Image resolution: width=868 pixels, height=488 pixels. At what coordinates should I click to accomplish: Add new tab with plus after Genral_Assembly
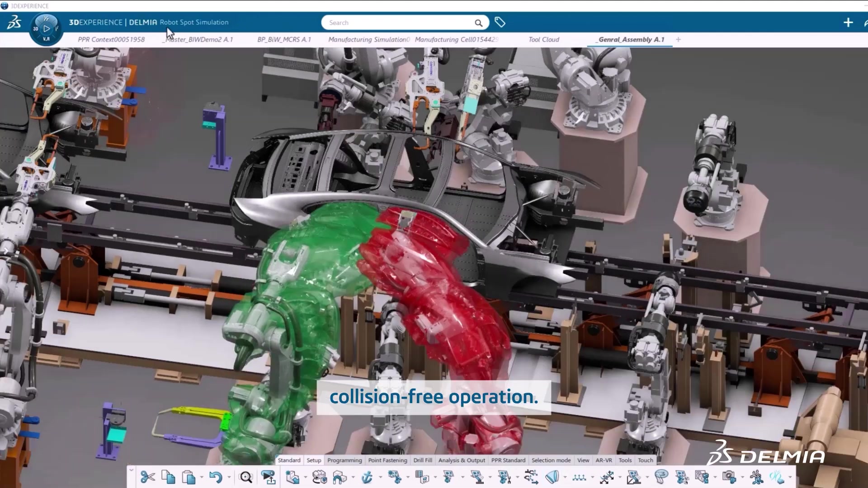click(678, 39)
